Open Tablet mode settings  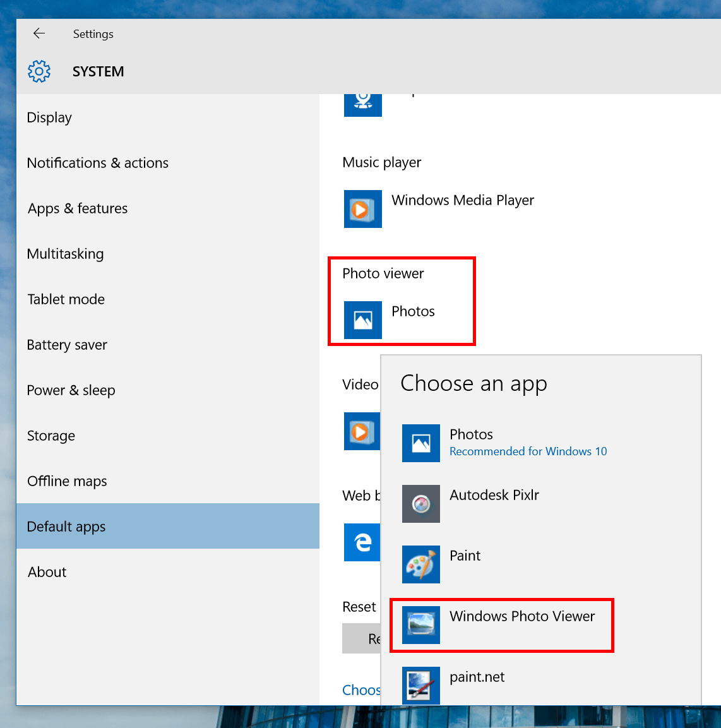pos(66,299)
